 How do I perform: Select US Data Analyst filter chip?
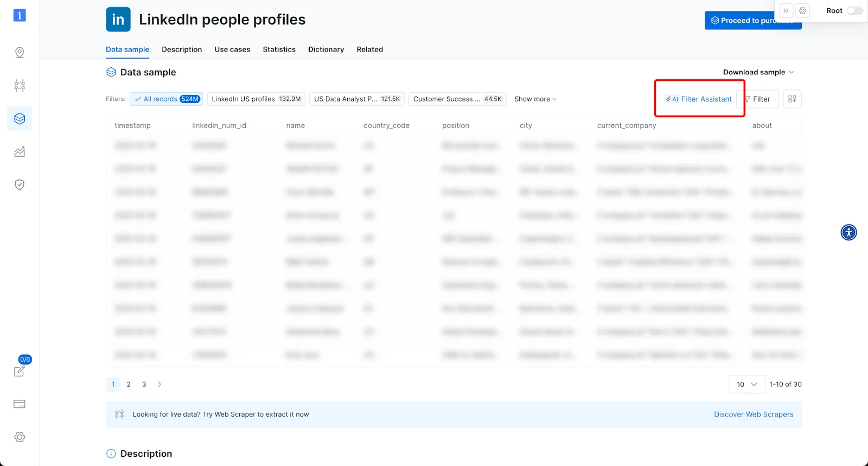coord(357,99)
